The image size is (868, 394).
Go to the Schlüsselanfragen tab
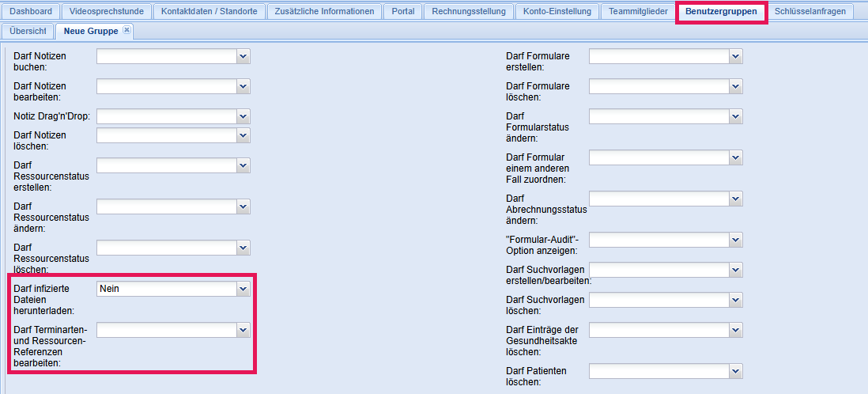coord(810,11)
